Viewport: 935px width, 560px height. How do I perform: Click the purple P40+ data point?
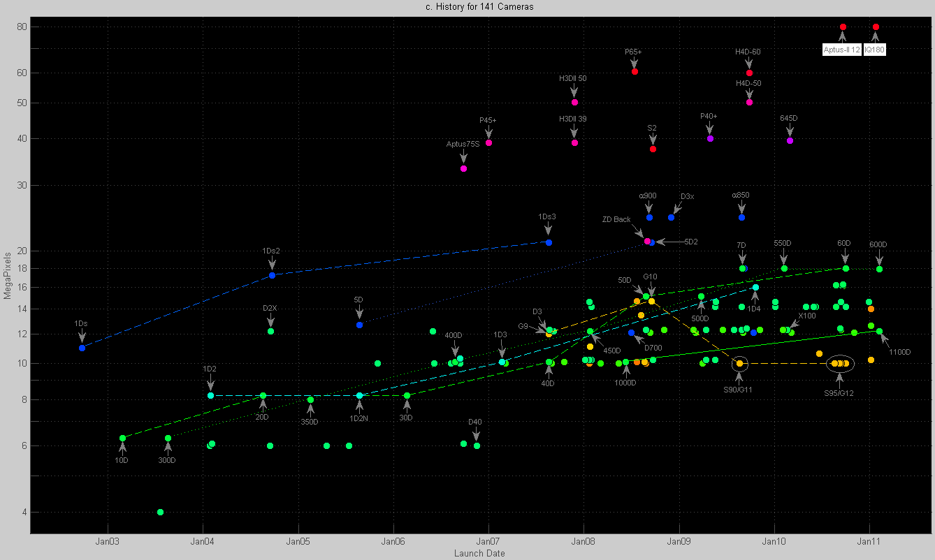710,139
